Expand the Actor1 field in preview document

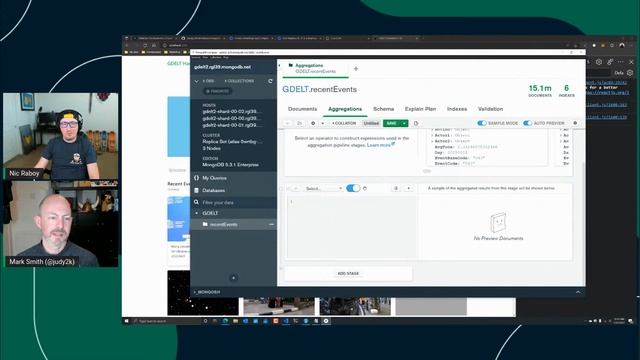[432, 135]
